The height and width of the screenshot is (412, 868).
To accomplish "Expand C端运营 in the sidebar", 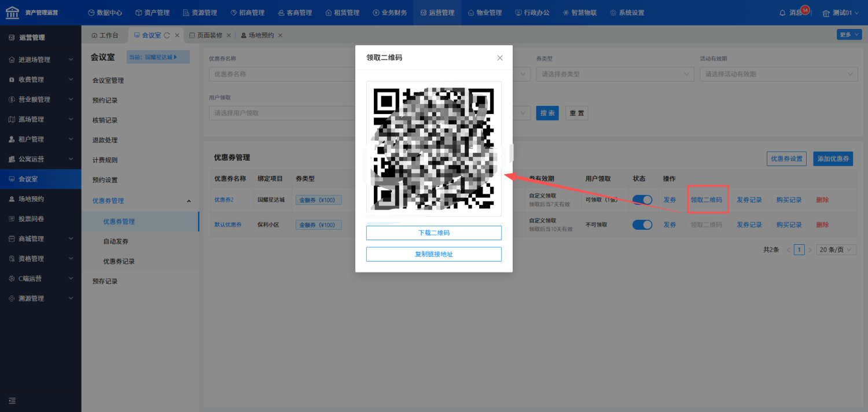I will click(41, 278).
